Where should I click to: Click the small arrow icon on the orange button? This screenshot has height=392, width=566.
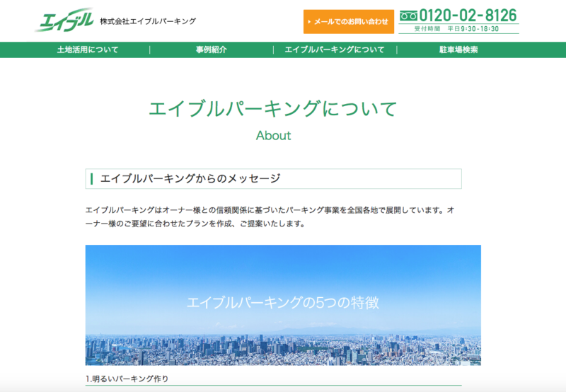(309, 22)
